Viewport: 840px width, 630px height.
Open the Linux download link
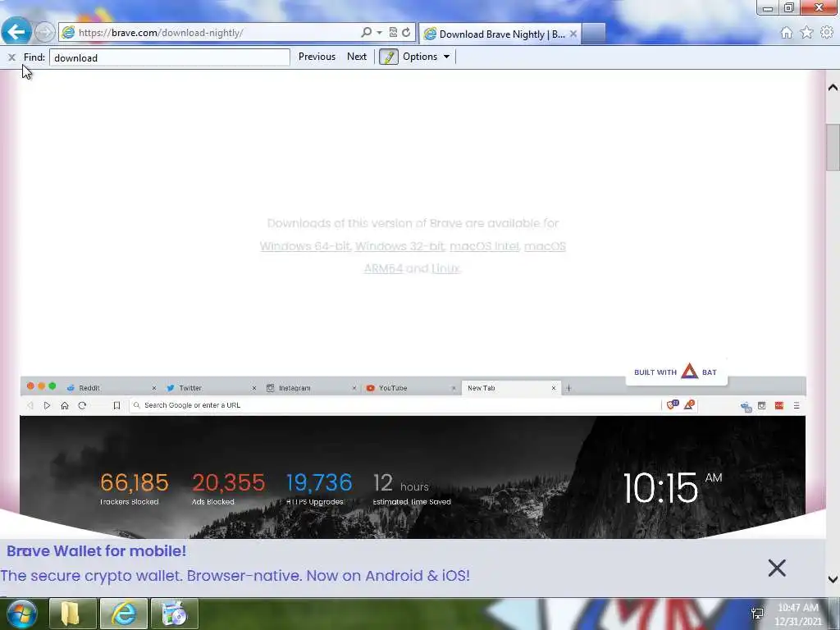tap(445, 268)
